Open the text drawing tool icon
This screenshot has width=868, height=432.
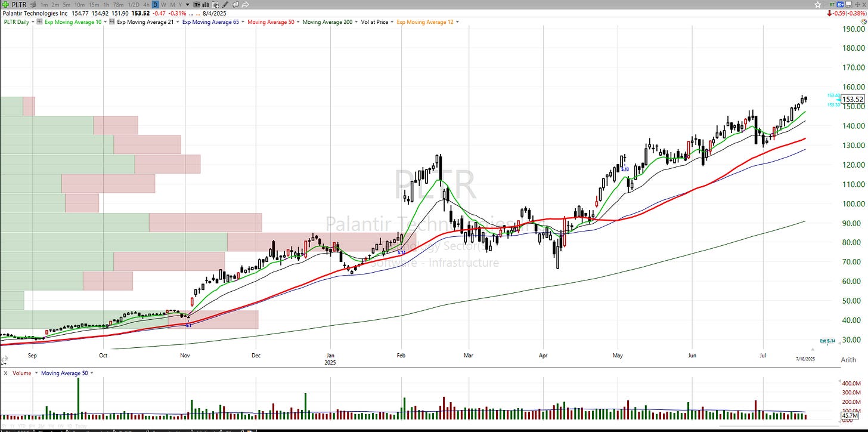[197, 4]
